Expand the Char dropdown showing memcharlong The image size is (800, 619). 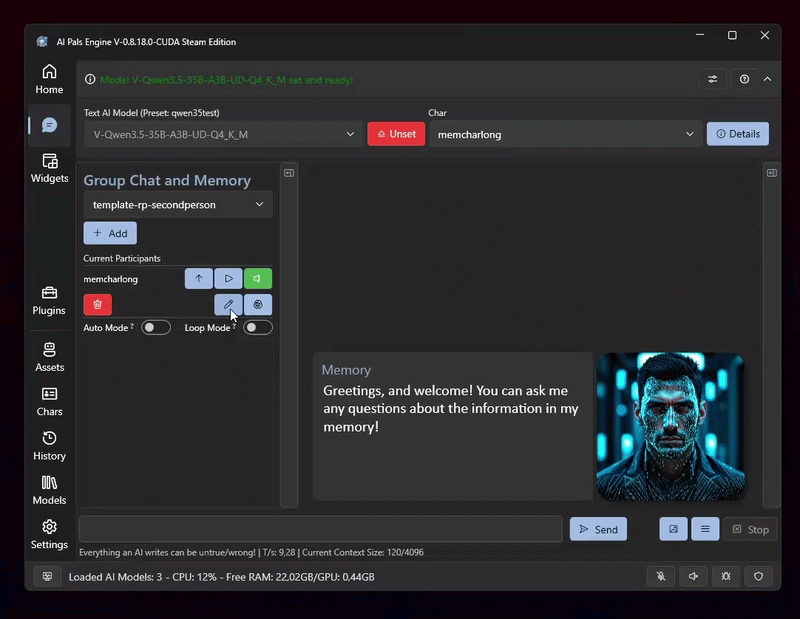565,134
